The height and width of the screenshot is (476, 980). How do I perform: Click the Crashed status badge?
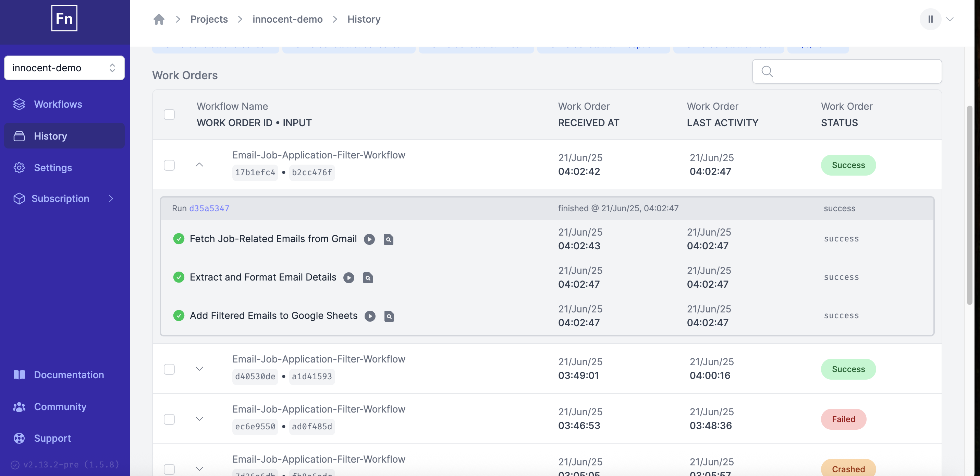848,468
